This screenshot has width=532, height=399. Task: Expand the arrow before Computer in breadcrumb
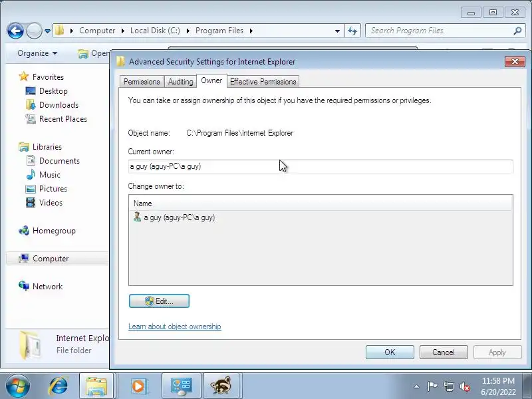[72, 31]
